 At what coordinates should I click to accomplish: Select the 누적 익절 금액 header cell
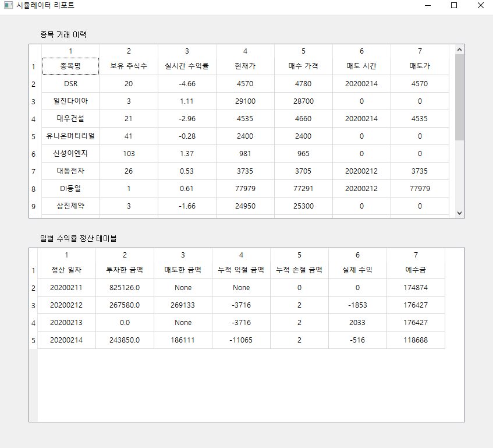click(x=241, y=270)
